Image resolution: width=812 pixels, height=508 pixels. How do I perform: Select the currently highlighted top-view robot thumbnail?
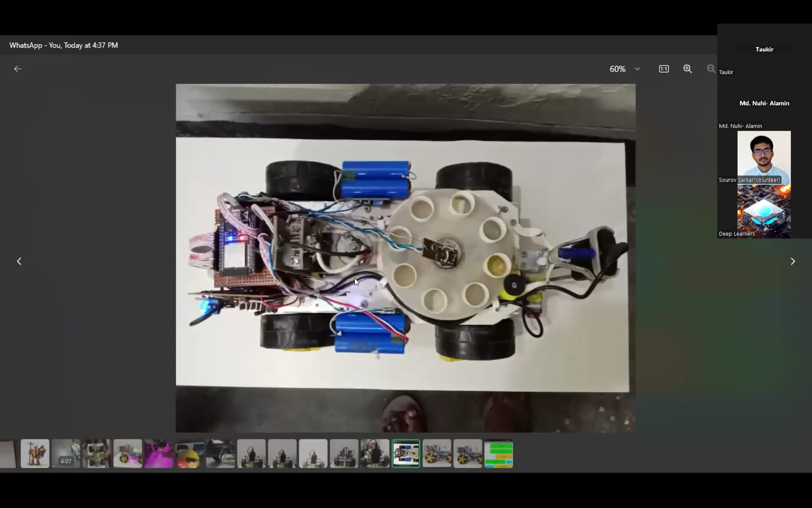click(x=406, y=454)
